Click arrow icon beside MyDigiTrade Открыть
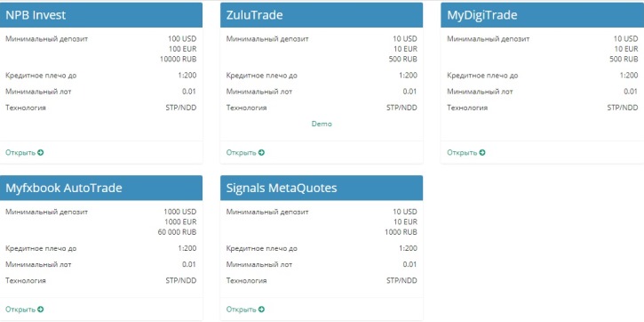644x322 pixels. [x=482, y=153]
